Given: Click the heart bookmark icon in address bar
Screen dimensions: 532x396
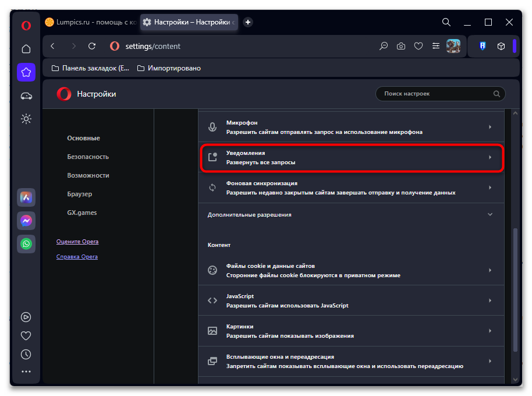Looking at the screenshot, I should click(418, 46).
